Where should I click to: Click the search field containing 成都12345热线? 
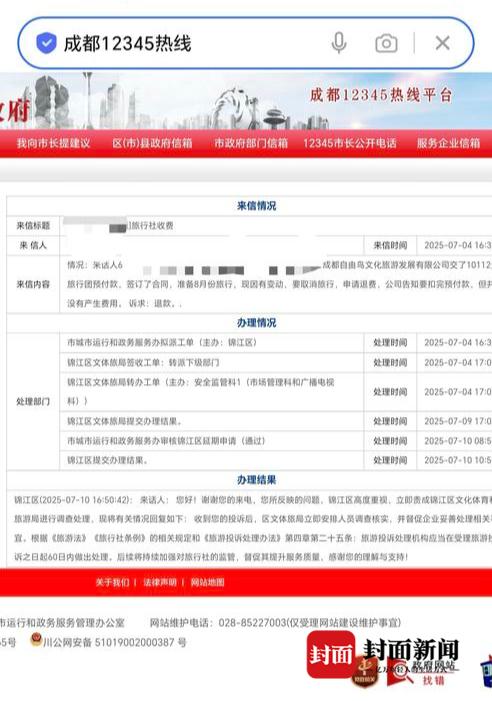(x=245, y=43)
